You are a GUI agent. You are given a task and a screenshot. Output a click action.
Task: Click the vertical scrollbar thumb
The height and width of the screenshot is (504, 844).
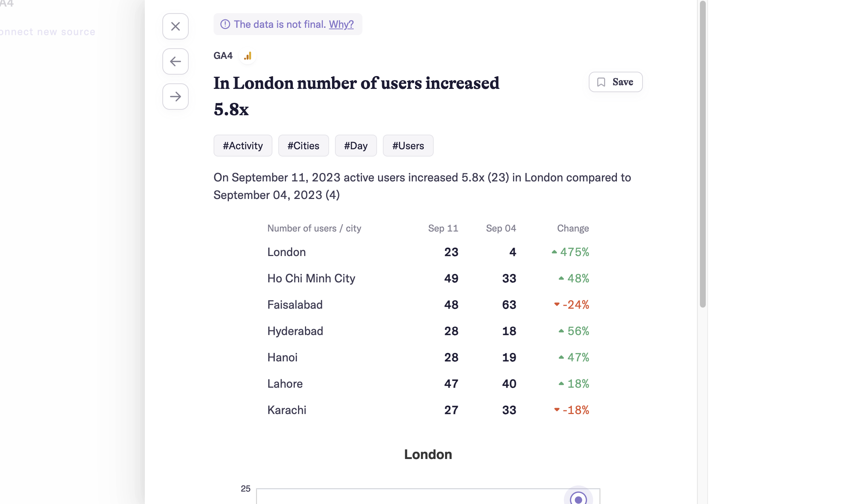pyautogui.click(x=702, y=154)
